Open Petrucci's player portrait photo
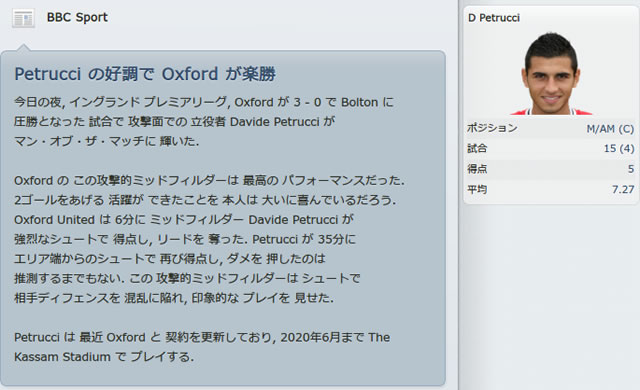Viewport: 640px width, 390px height. coord(551,73)
